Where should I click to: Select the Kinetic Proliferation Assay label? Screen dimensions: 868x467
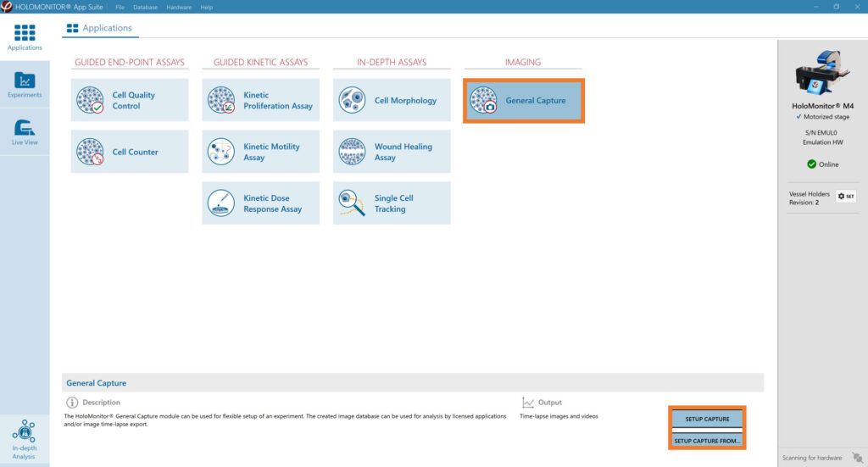[x=278, y=100]
